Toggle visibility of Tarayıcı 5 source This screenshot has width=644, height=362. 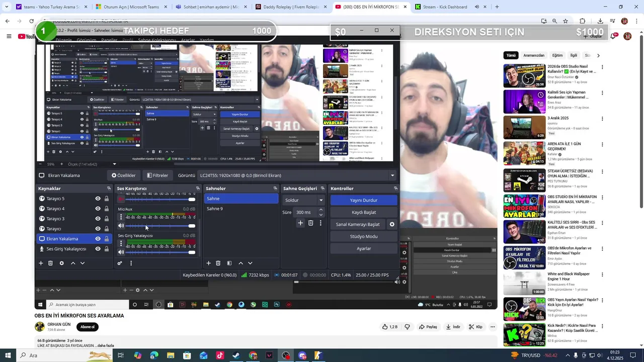[x=98, y=199]
